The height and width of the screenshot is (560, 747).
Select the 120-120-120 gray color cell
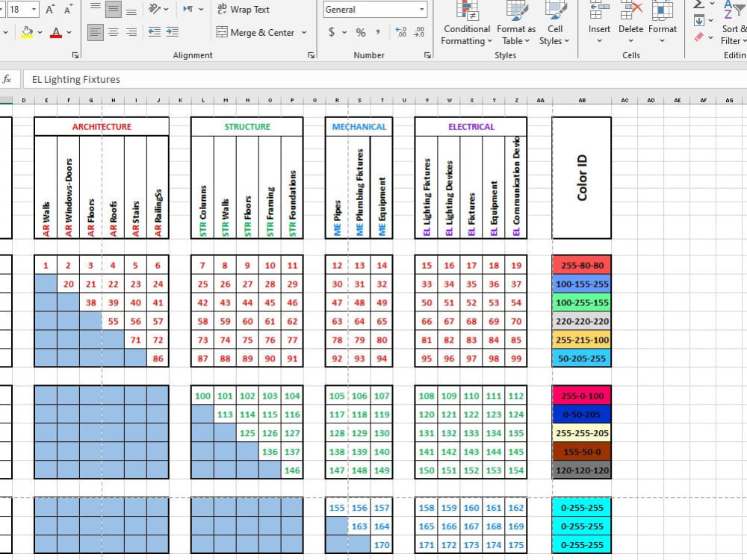click(582, 470)
